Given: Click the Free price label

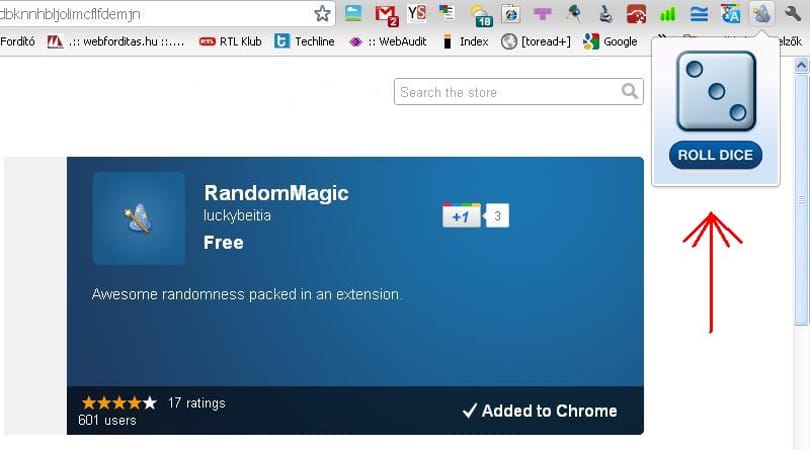Looking at the screenshot, I should [223, 242].
